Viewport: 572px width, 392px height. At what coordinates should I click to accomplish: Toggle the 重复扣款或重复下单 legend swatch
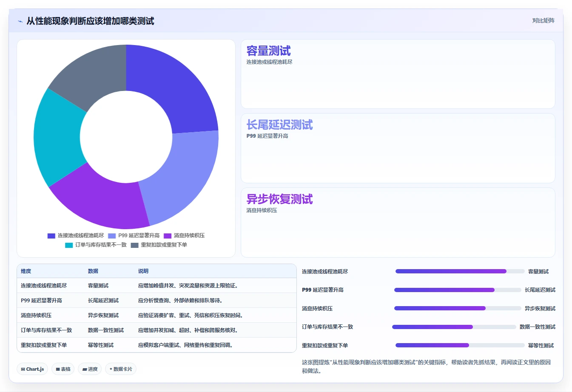[x=134, y=245]
